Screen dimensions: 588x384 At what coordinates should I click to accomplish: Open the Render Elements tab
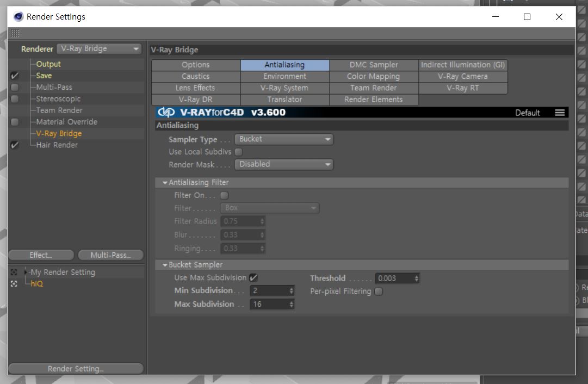pos(374,100)
